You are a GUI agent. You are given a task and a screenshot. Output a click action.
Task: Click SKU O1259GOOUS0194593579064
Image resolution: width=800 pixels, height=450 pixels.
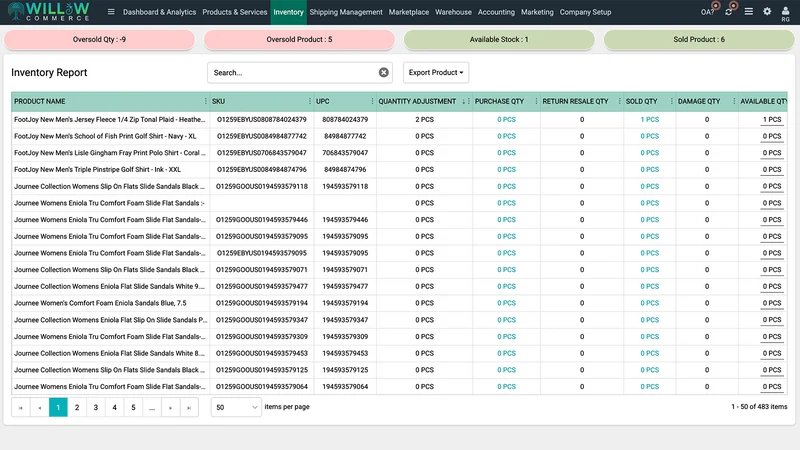(262, 386)
